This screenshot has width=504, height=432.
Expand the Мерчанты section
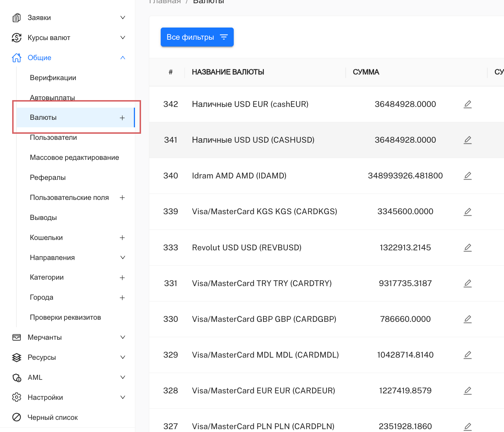coord(122,337)
